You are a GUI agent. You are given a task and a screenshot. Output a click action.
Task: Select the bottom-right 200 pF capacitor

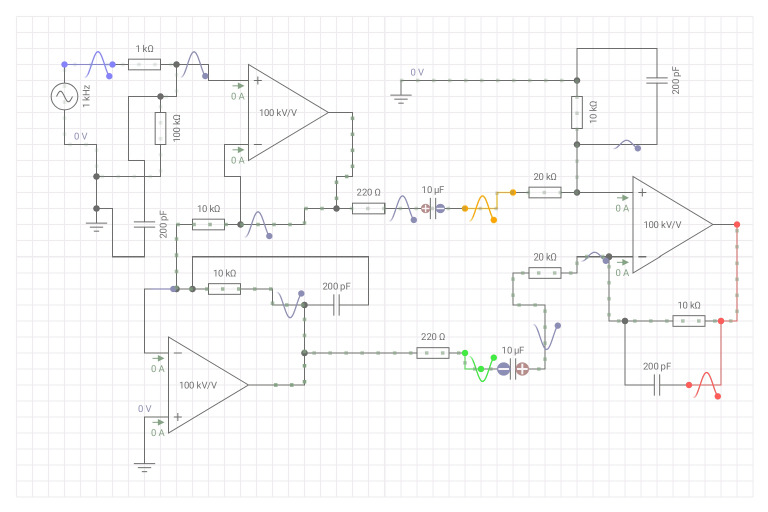657,385
